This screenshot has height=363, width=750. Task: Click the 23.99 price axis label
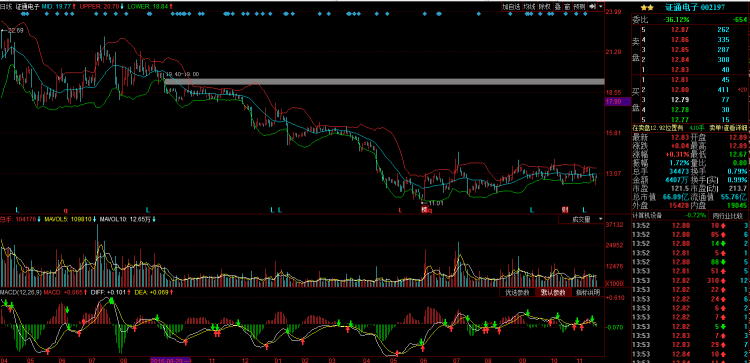pyautogui.click(x=613, y=12)
